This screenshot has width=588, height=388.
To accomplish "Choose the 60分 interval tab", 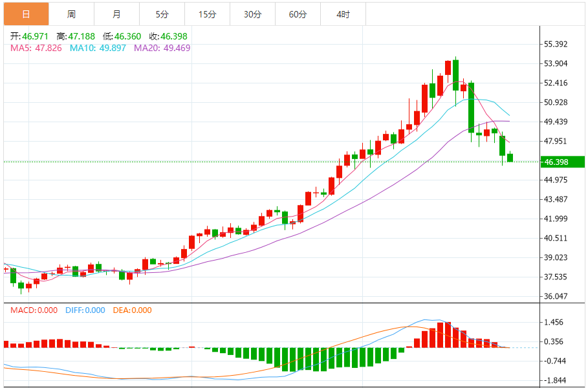I will point(298,14).
